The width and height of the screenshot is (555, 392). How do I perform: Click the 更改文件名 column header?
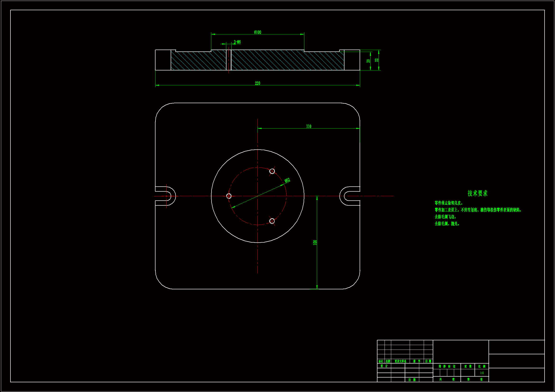pos(400,361)
